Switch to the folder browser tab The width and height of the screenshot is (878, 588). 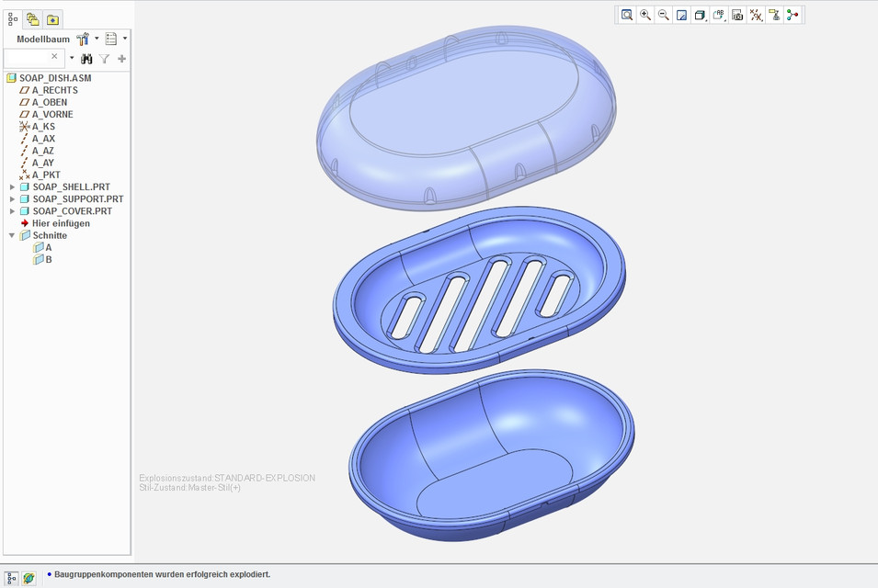point(53,17)
